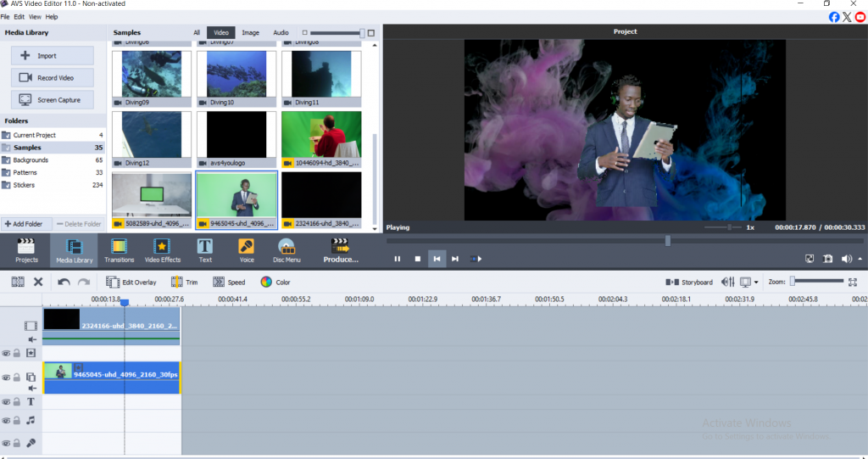
Task: Open the Voice recording tool
Action: tap(247, 250)
